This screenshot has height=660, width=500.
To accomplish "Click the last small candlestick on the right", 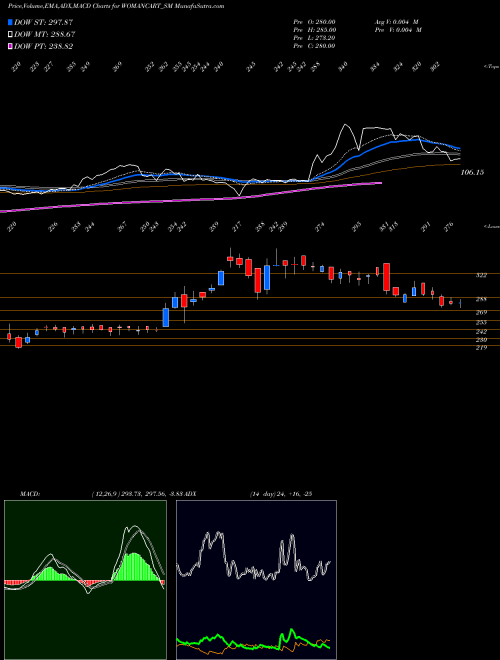I will 460,303.
